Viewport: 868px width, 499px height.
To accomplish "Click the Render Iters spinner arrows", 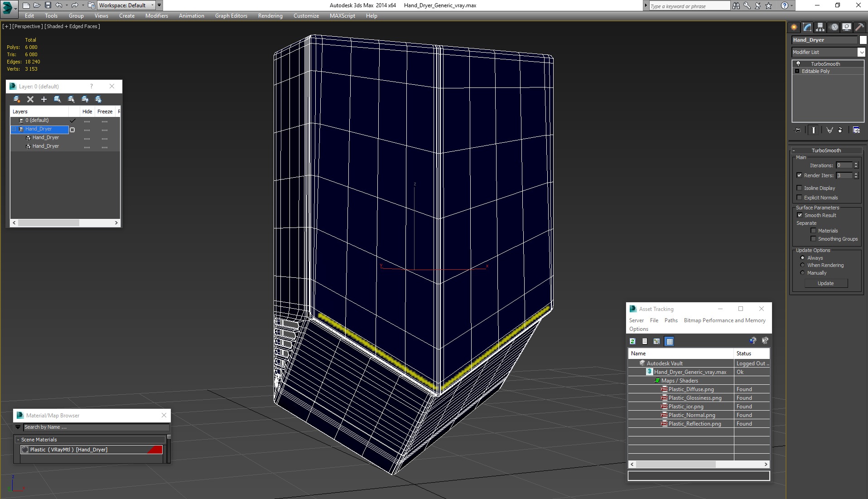I will click(856, 175).
